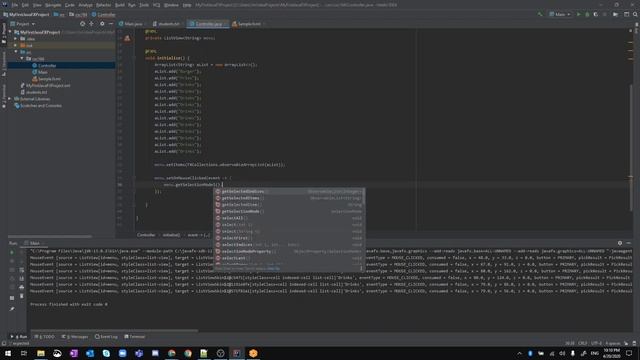Open the Build menu
This screenshot has width=640, height=360.
[120, 5]
